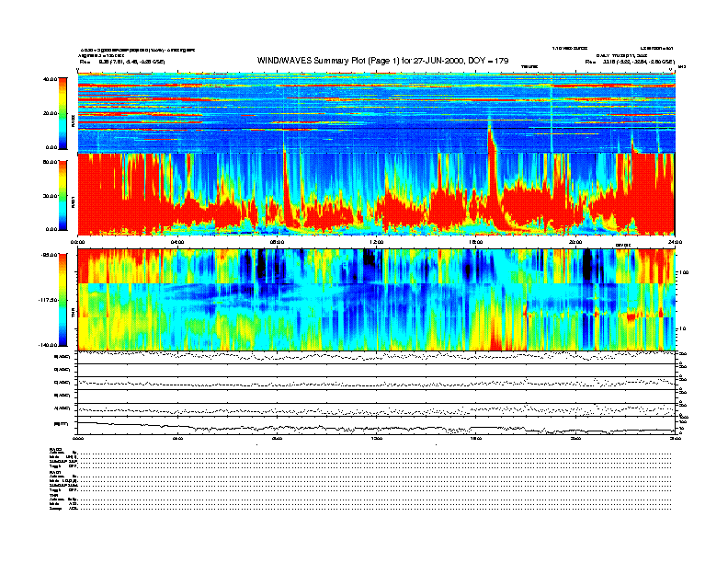This screenshot has height=563, width=728.
Task: Click the 27-JUN-2000 date in title
Action: [439, 61]
